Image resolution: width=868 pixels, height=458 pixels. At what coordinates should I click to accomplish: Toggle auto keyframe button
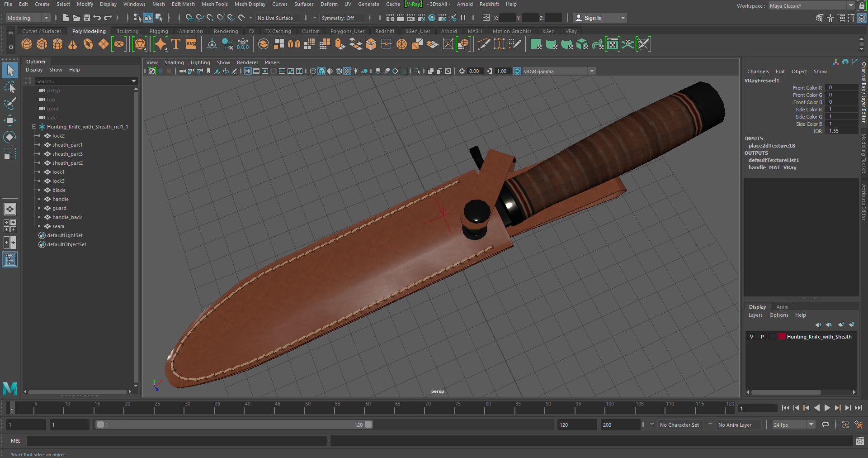click(x=845, y=425)
